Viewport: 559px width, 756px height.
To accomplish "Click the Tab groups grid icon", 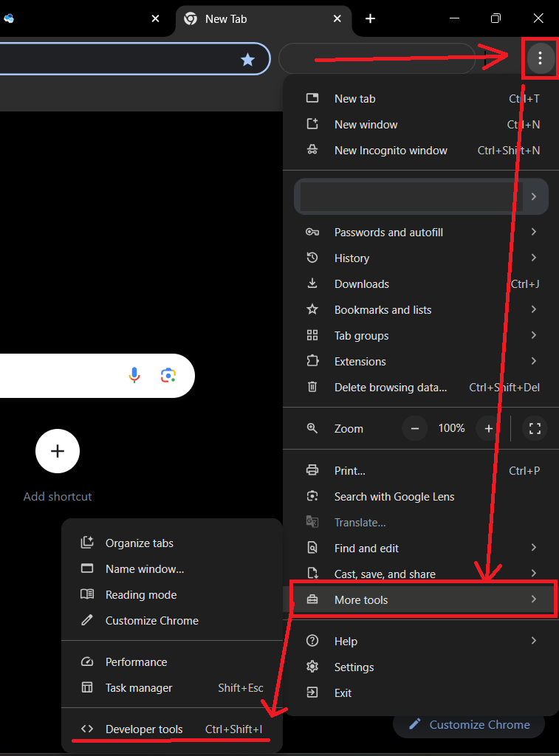I will click(x=312, y=335).
